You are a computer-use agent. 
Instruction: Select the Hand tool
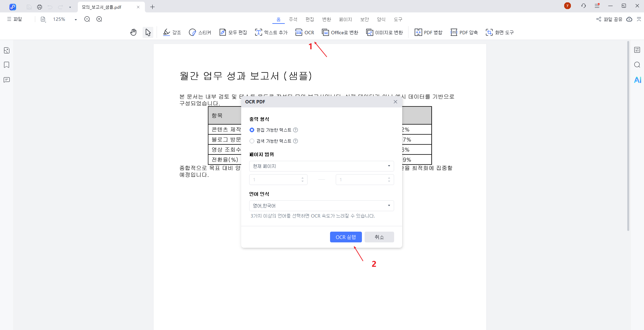(133, 32)
